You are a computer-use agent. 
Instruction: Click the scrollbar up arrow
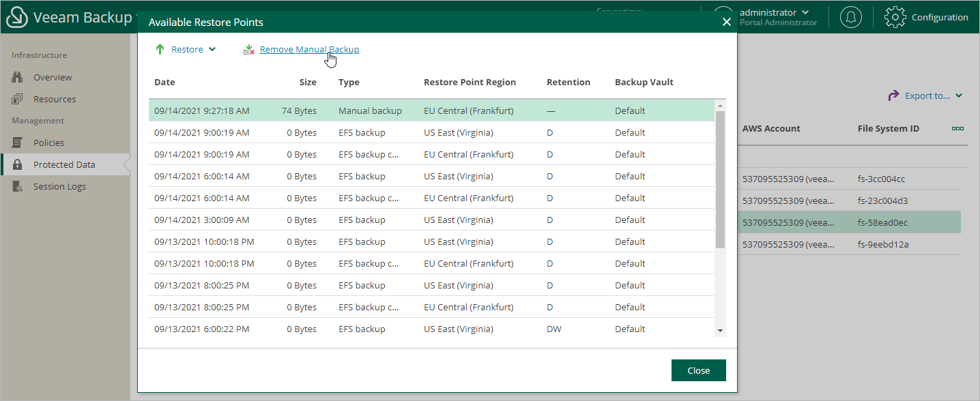tap(720, 106)
